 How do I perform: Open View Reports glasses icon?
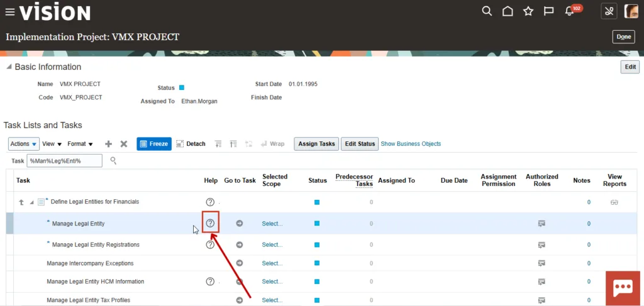[x=614, y=202]
